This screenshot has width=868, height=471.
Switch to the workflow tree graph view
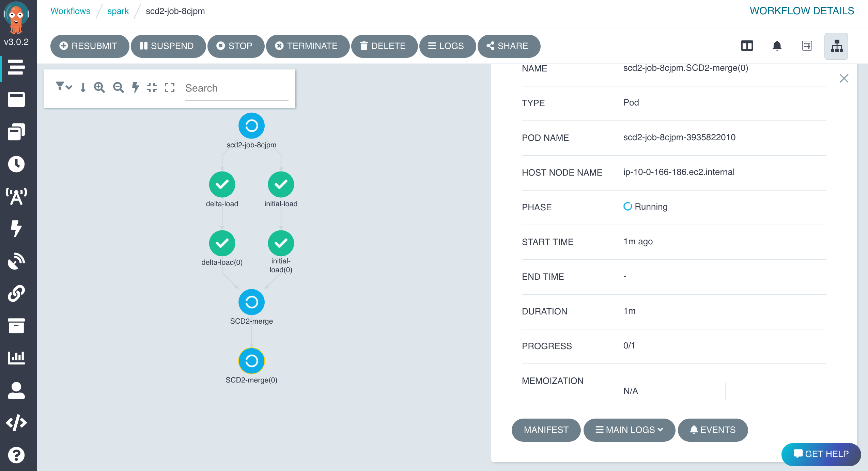click(x=837, y=46)
